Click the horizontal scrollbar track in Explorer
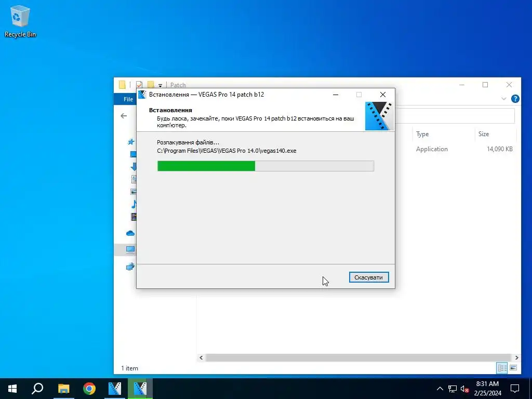Image resolution: width=532 pixels, height=399 pixels. pos(358,357)
